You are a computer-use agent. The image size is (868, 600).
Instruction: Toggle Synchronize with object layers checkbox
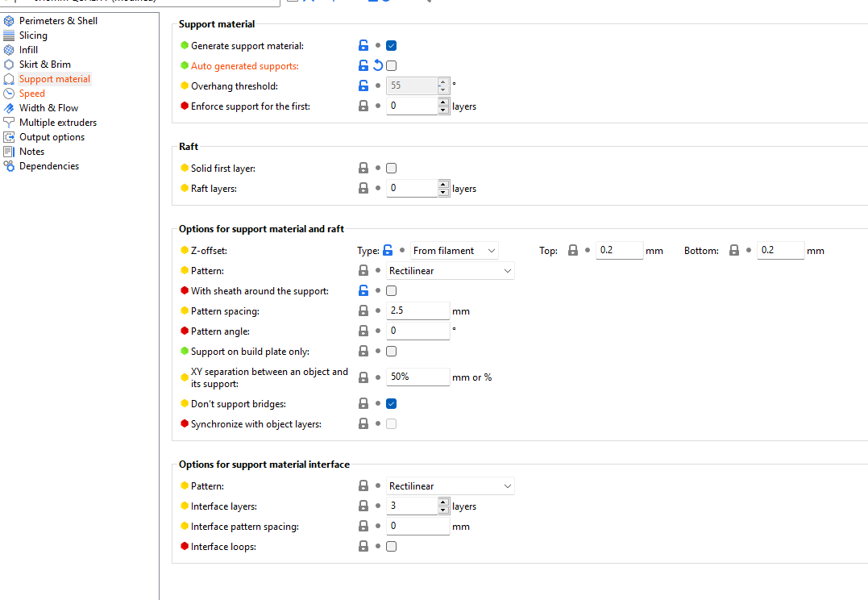(x=392, y=424)
